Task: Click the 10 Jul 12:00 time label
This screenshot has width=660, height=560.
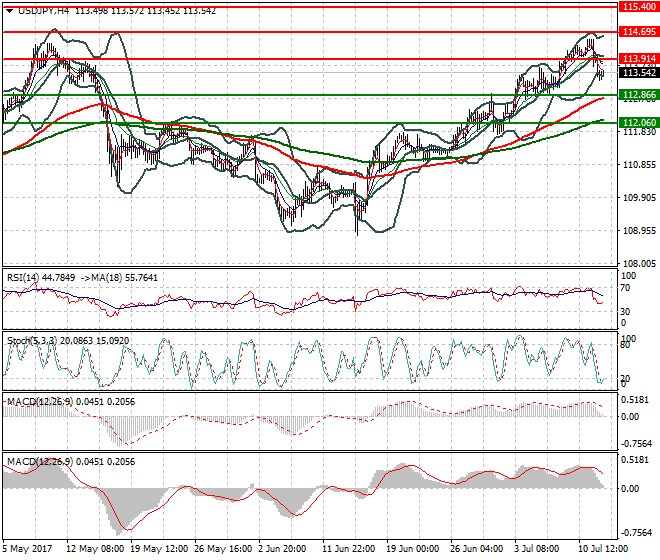Action: 603,549
